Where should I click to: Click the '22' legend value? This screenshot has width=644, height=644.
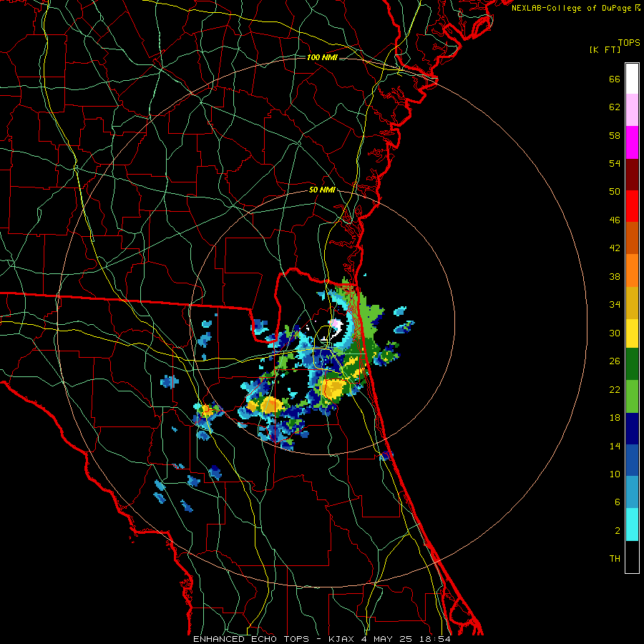click(615, 390)
